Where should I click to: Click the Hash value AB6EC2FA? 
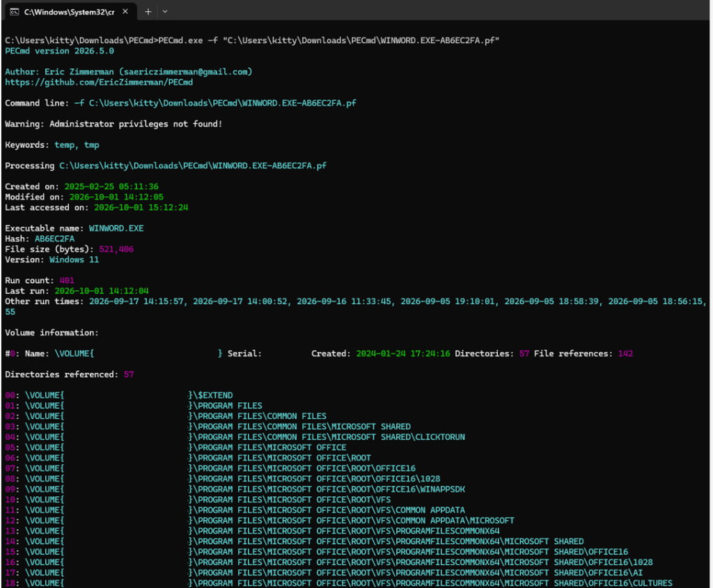(54, 239)
